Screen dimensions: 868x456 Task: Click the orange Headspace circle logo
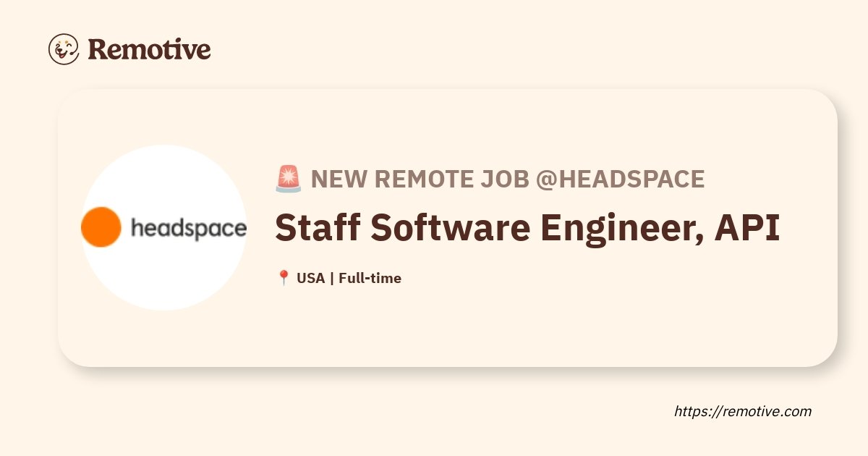[x=101, y=227]
